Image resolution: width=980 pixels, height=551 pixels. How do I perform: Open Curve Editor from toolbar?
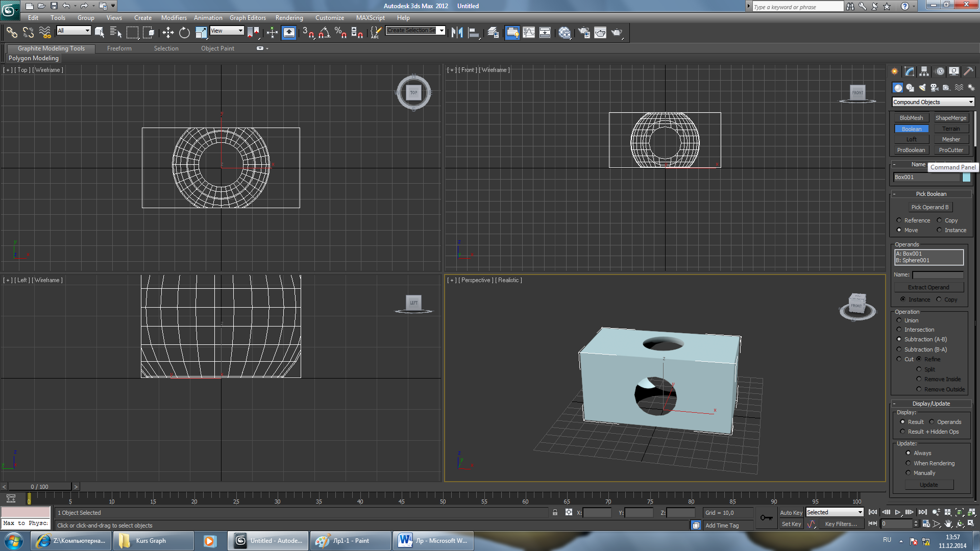coord(529,33)
